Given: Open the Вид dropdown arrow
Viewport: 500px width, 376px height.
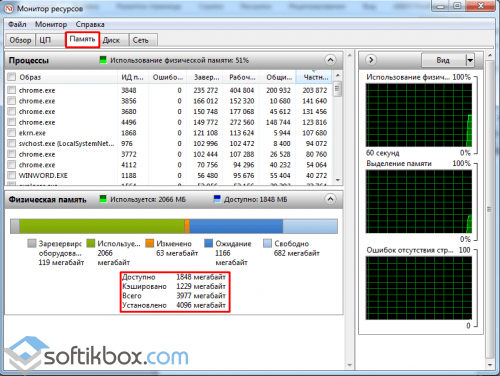Looking at the screenshot, I should 470,60.
